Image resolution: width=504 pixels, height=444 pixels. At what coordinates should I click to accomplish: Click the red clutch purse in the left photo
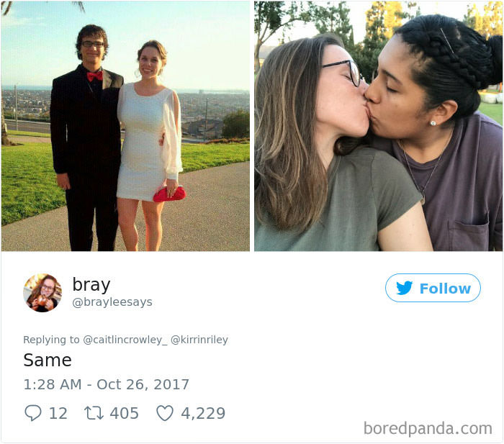click(169, 194)
